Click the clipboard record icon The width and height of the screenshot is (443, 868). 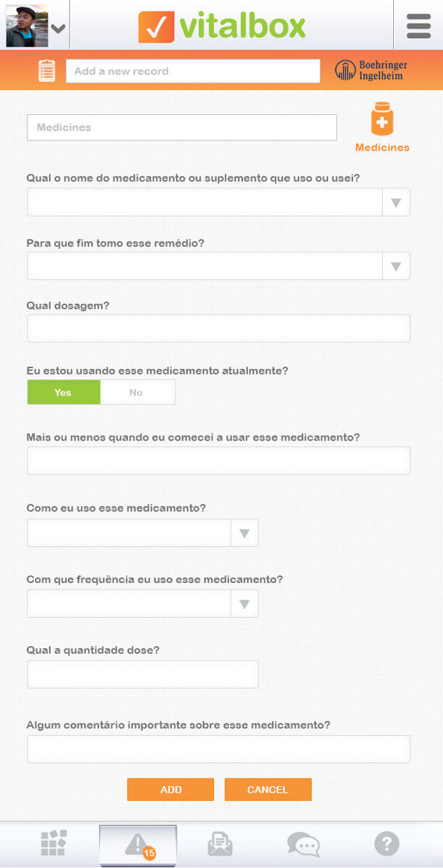[x=47, y=71]
